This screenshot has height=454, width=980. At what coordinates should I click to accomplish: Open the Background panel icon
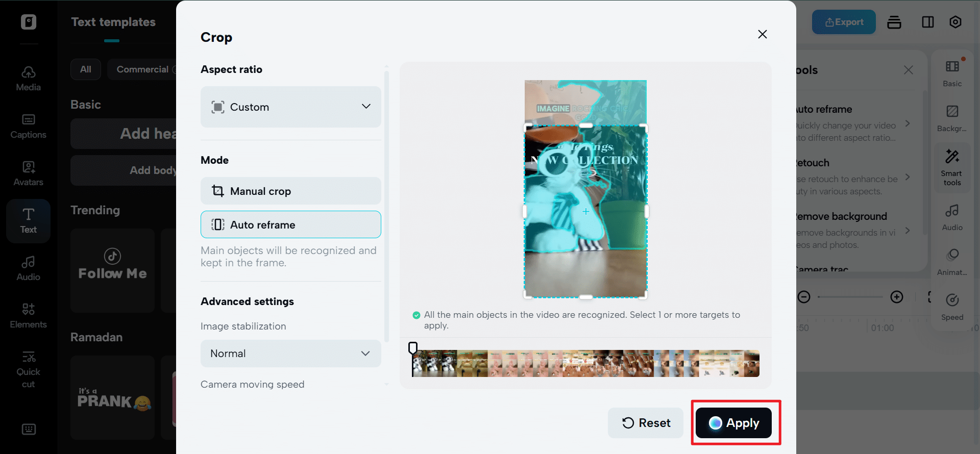[x=952, y=118]
